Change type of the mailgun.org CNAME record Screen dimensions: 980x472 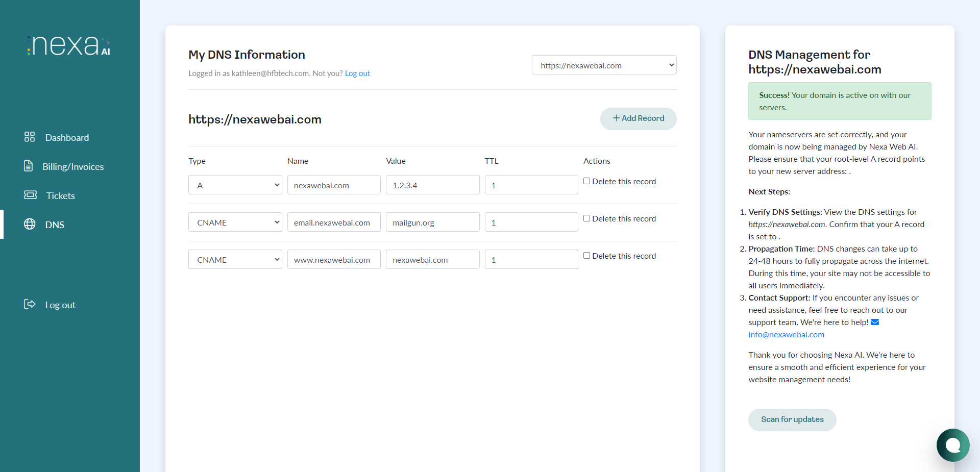(x=235, y=222)
